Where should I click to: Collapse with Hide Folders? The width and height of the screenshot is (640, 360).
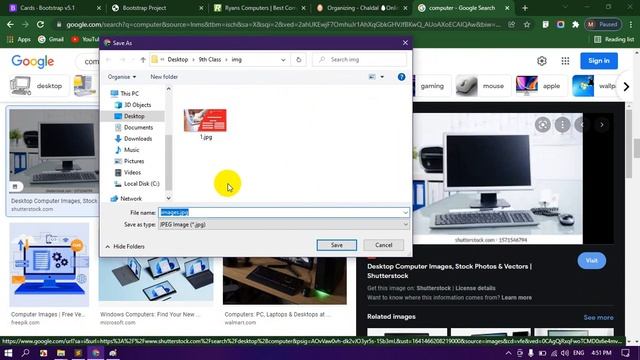(x=125, y=247)
